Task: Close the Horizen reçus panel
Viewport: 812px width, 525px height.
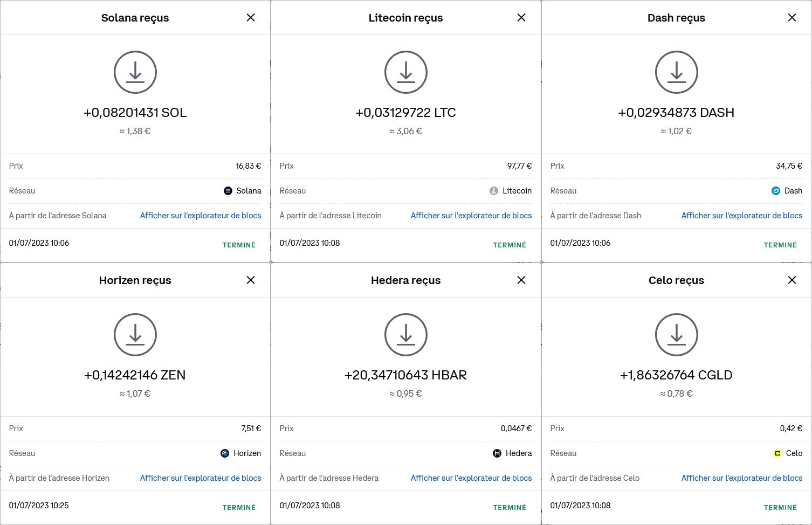Action: pyautogui.click(x=251, y=280)
